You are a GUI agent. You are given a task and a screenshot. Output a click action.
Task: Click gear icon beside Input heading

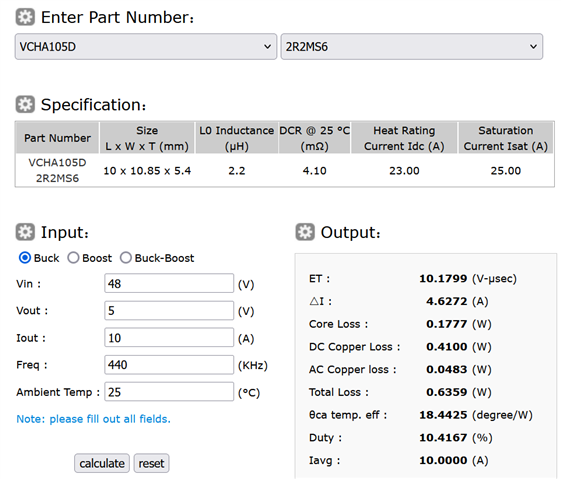(25, 232)
